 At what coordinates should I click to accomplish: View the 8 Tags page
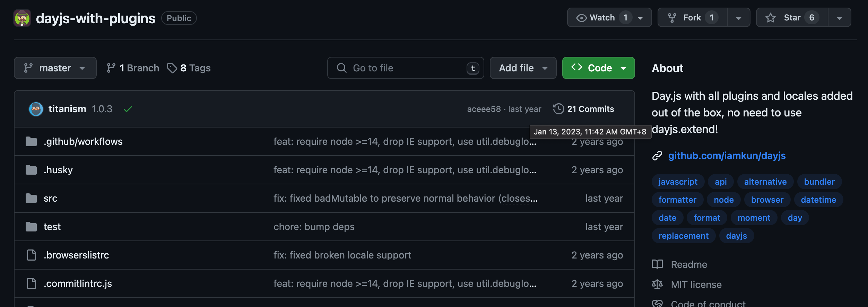[x=189, y=68]
